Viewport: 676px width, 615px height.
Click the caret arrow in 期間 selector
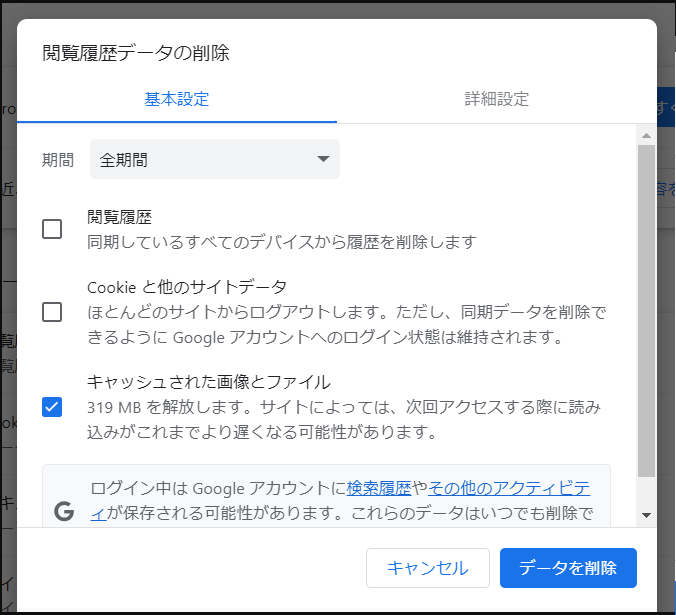[322, 160]
